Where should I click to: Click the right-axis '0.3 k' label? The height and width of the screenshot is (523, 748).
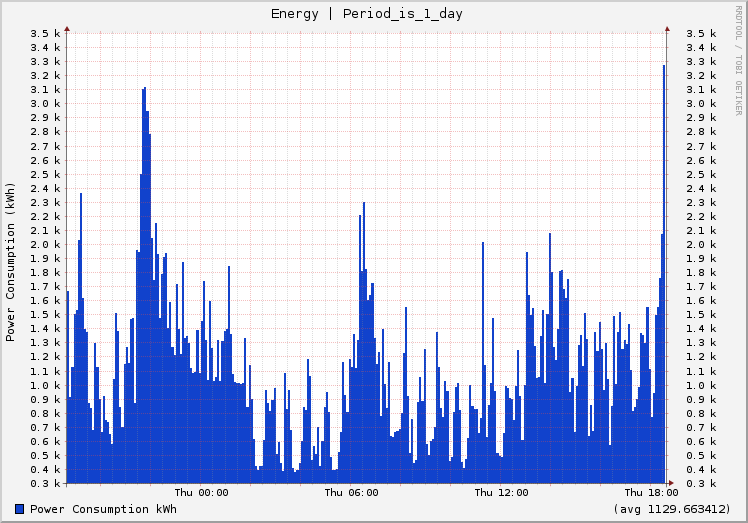[701, 483]
